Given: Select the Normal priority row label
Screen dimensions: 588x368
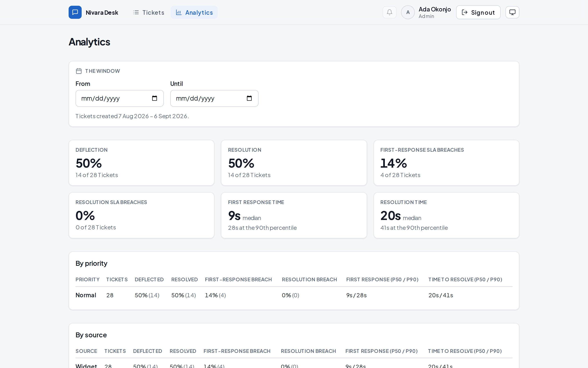Looking at the screenshot, I should coord(86,295).
